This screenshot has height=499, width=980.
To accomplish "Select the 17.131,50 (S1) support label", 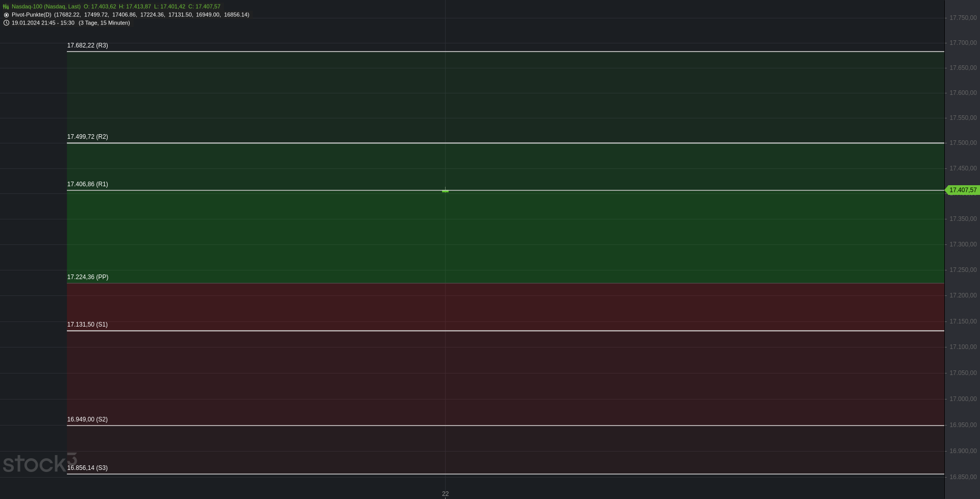I will (87, 325).
